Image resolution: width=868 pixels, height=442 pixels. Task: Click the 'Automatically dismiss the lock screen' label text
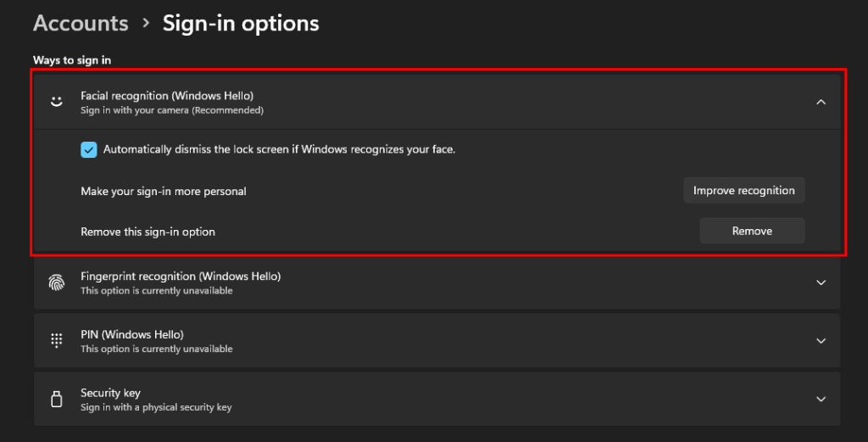(x=279, y=149)
